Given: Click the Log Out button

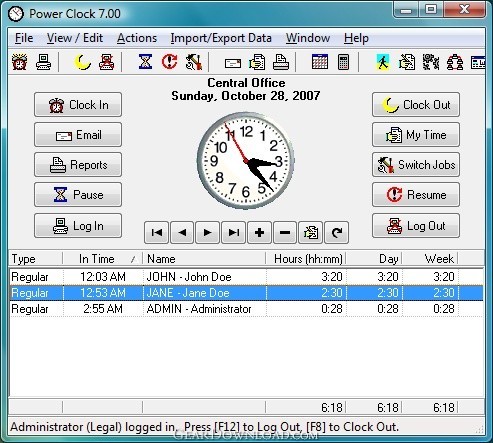Looking at the screenshot, I should 416,226.
